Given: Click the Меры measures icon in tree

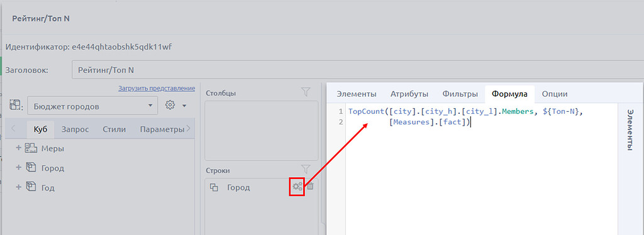Looking at the screenshot, I should pyautogui.click(x=31, y=148).
